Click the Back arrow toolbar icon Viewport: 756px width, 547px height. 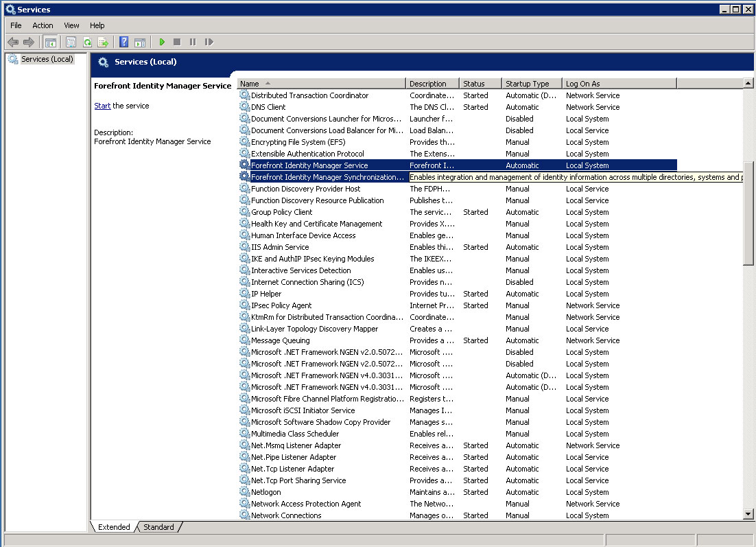pos(13,43)
